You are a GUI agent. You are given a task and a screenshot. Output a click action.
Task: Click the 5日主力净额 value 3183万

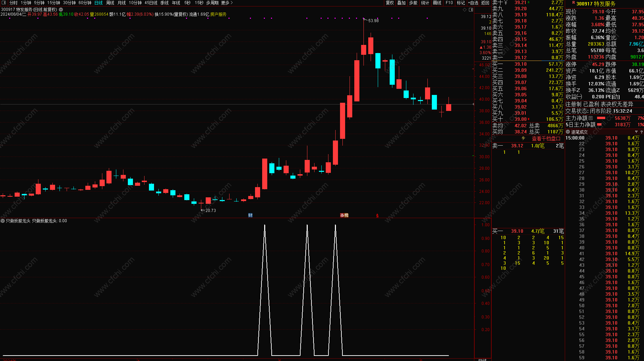pyautogui.click(x=623, y=125)
